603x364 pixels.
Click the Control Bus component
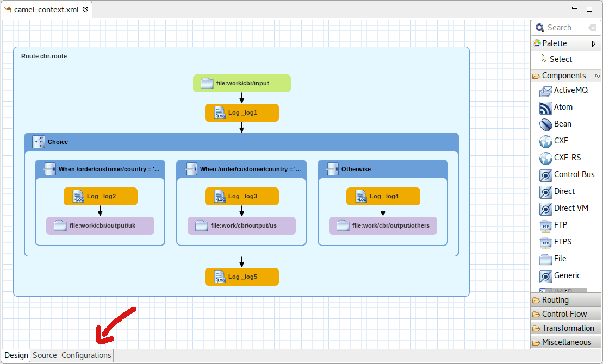tap(546, 175)
